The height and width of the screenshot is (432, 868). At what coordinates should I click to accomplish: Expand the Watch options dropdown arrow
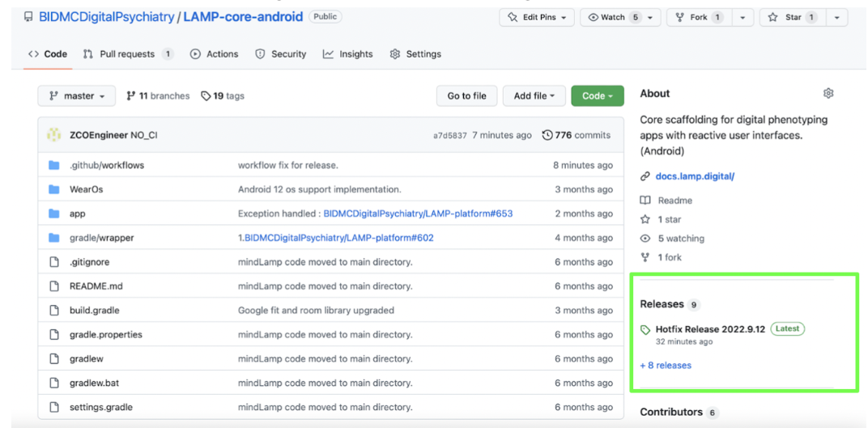(x=650, y=18)
